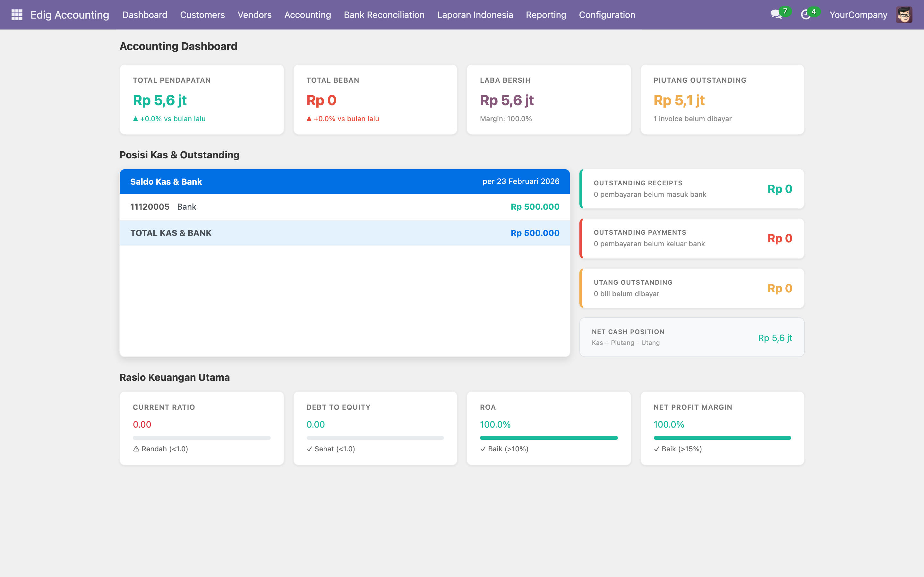Click the user avatar picture
This screenshot has width=924, height=577.
(903, 14)
